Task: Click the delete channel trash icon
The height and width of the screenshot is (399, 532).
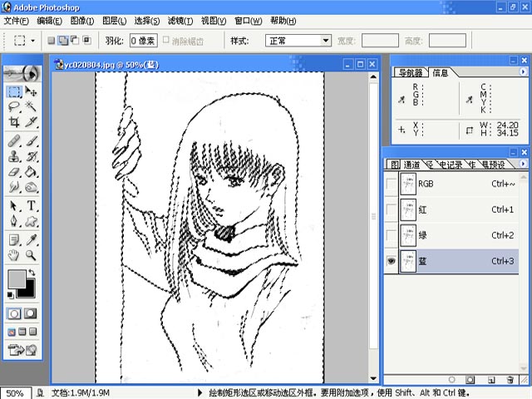Action: coord(510,380)
